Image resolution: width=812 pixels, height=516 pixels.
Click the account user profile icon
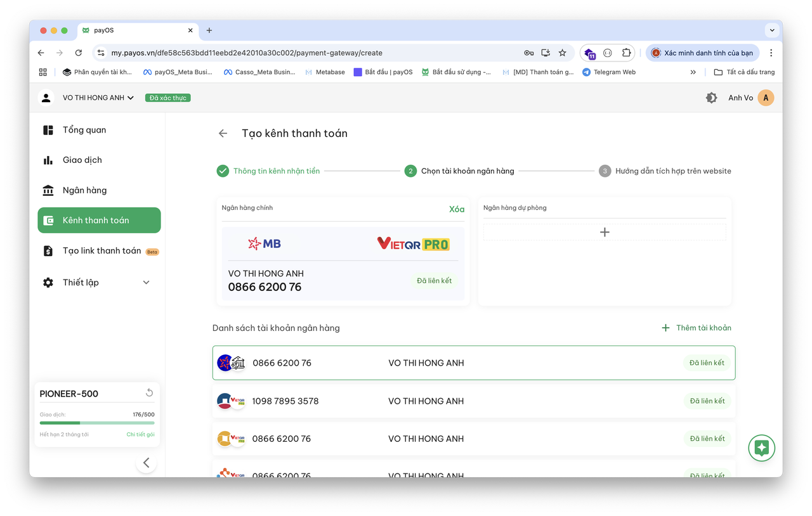coord(46,98)
